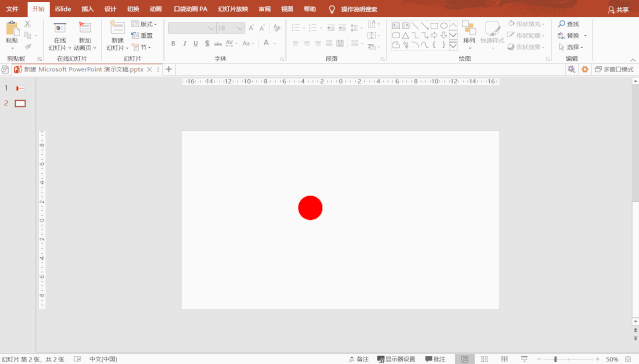Select the triangle shape in shapes gallery
Image resolution: width=639 pixels, height=364 pixels.
405,35
